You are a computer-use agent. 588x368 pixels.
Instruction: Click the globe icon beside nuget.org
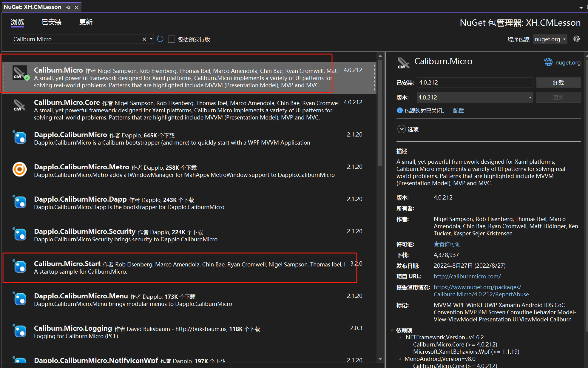[x=548, y=62]
